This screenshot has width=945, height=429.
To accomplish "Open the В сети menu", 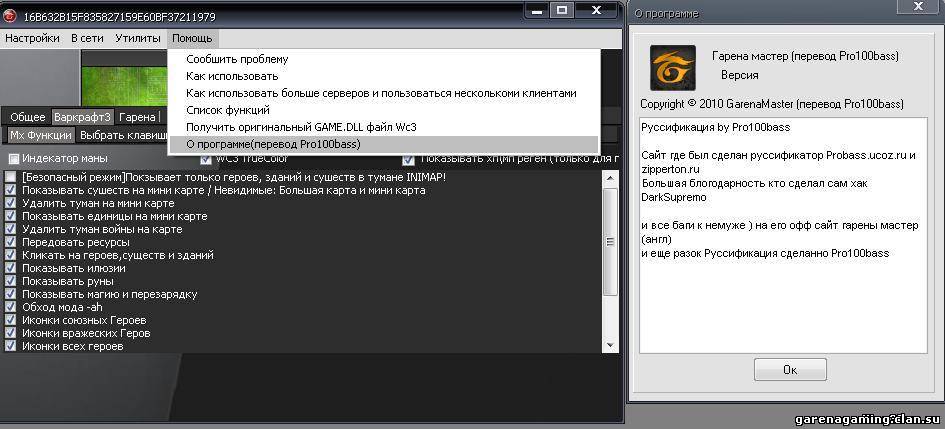I will [x=87, y=38].
